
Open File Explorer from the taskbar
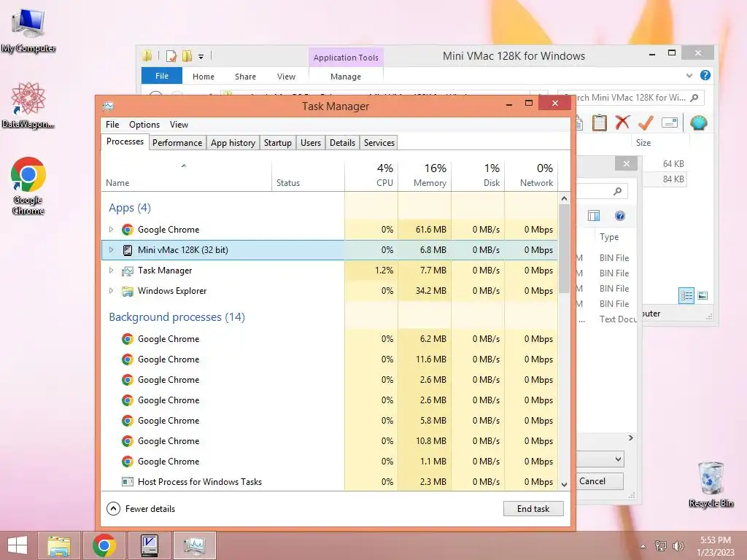tap(59, 545)
